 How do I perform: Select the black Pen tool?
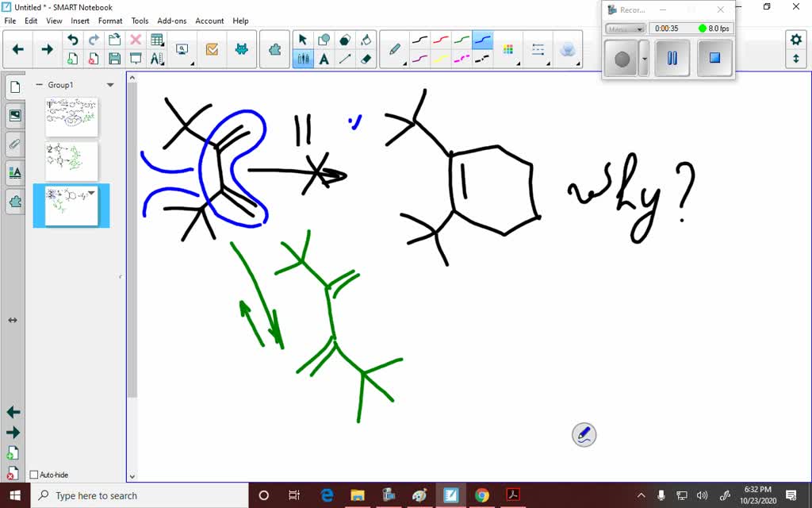pyautogui.click(x=420, y=40)
